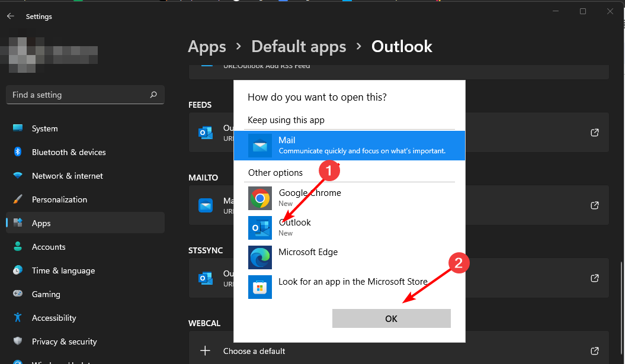The image size is (625, 364).
Task: Open Privacy & security in sidebar
Action: 85,341
